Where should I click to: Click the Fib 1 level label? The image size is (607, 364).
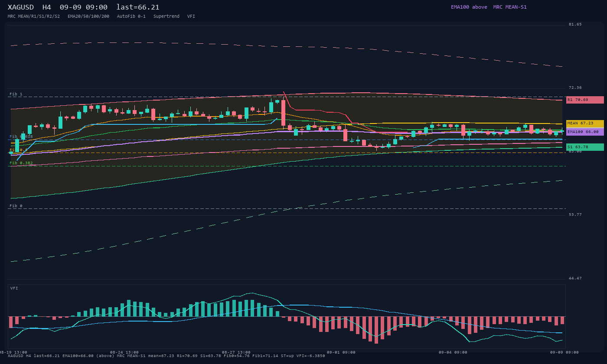pyautogui.click(x=16, y=94)
